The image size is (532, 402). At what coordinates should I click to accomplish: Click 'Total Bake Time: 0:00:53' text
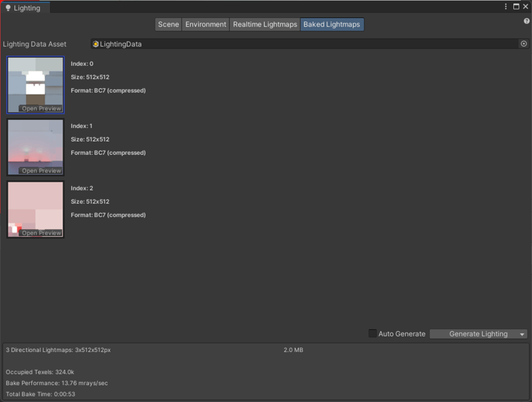pos(41,394)
